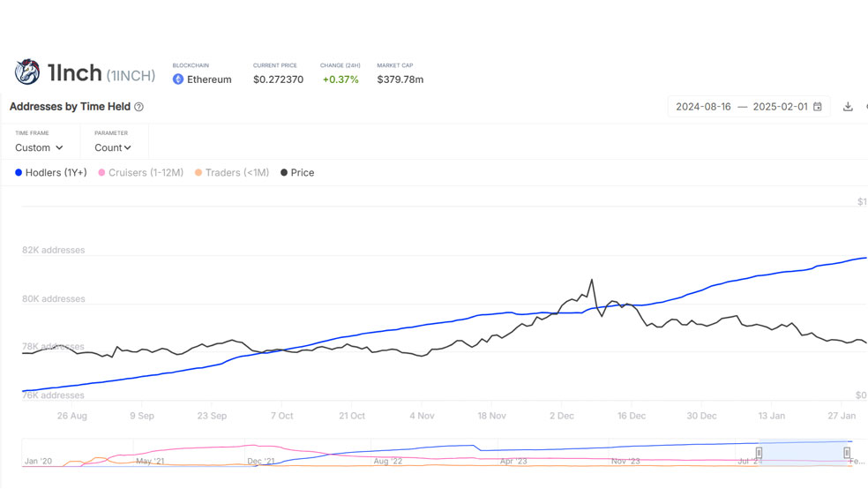Select the 2025-02-01 end date field
The width and height of the screenshot is (868, 489).
pos(780,106)
